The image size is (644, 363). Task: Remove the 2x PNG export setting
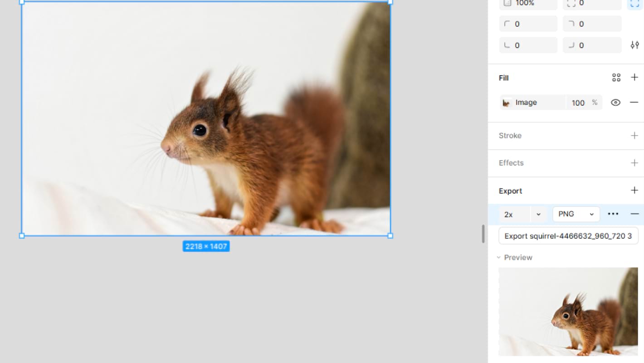(x=634, y=214)
